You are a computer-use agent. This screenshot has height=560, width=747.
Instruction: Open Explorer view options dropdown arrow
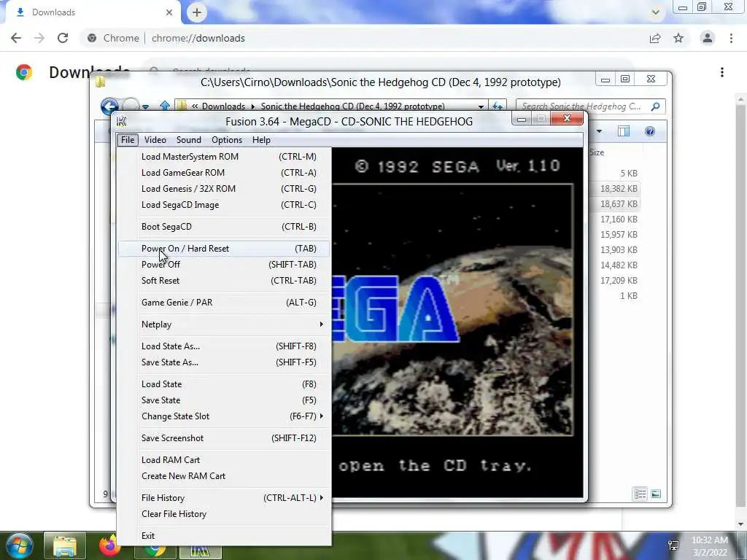pyautogui.click(x=600, y=131)
